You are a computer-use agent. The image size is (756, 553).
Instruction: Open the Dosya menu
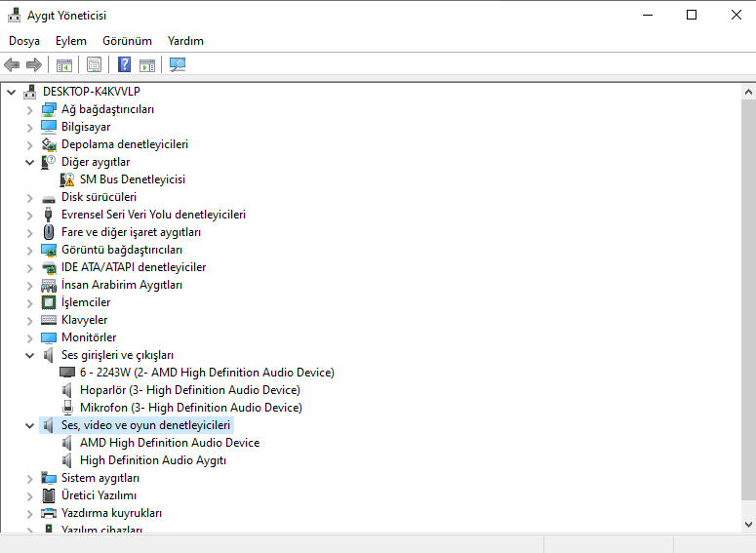tap(24, 41)
